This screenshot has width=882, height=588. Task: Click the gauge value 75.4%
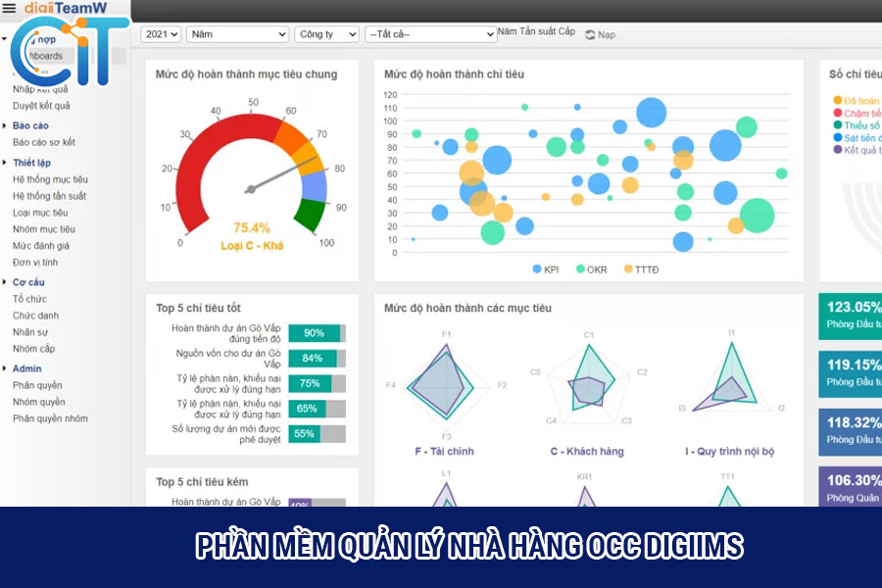[252, 228]
